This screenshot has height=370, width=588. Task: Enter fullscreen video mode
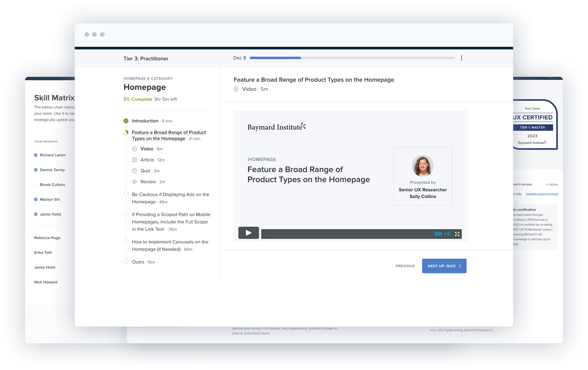457,234
